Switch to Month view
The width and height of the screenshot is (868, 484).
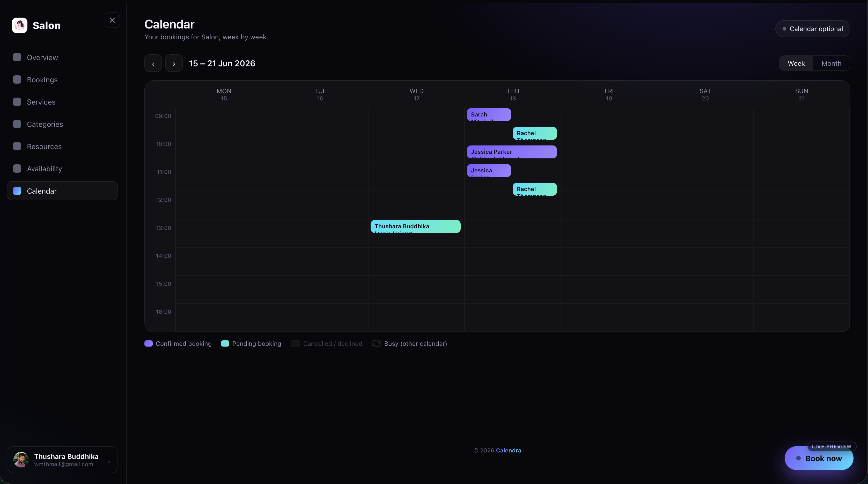(x=831, y=63)
